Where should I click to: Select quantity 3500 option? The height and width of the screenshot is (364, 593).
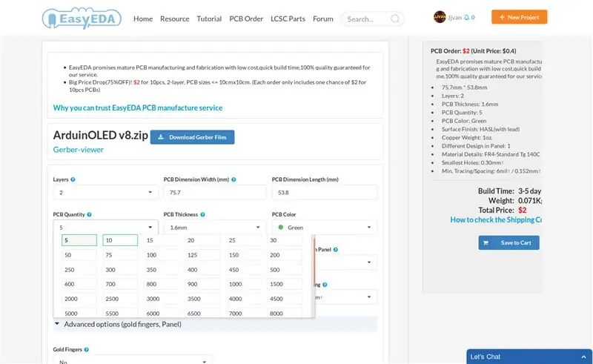[x=202, y=299]
